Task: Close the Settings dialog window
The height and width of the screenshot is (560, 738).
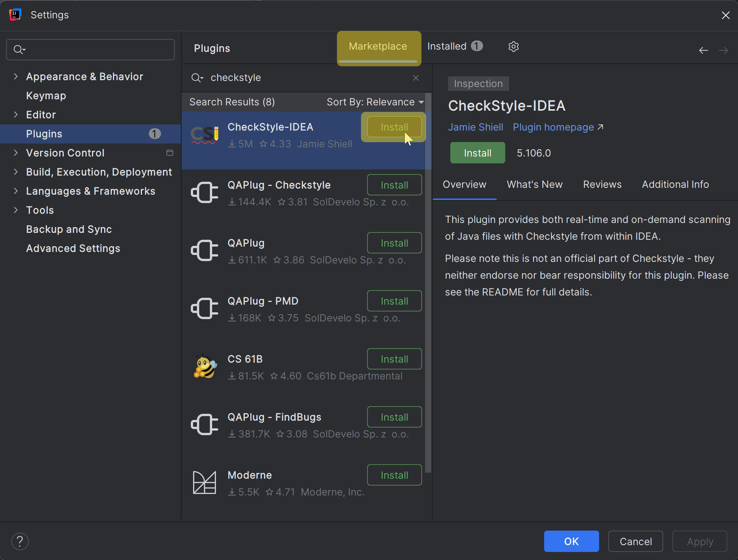Action: [725, 15]
